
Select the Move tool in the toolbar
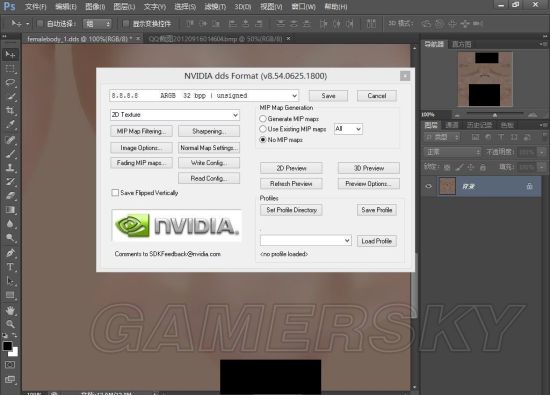(x=10, y=54)
